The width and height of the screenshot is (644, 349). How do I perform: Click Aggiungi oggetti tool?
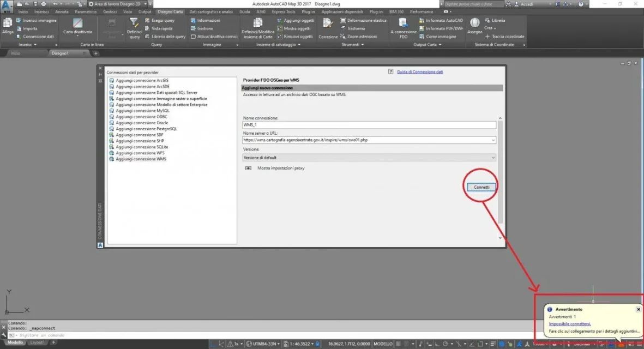pos(296,20)
